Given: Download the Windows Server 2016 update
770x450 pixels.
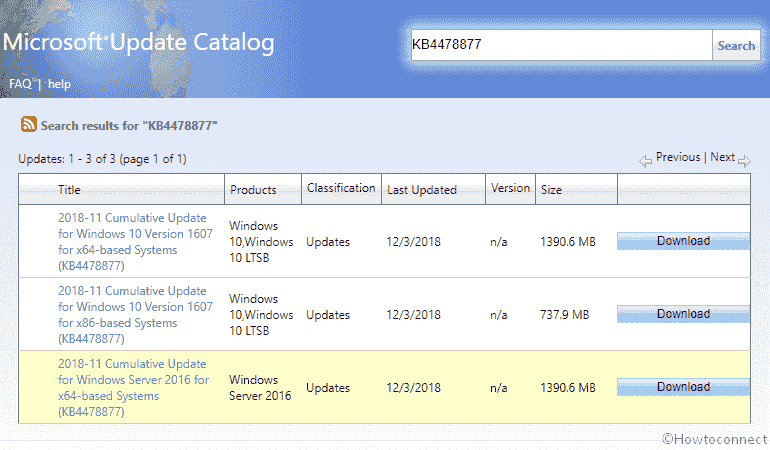Looking at the screenshot, I should (683, 387).
